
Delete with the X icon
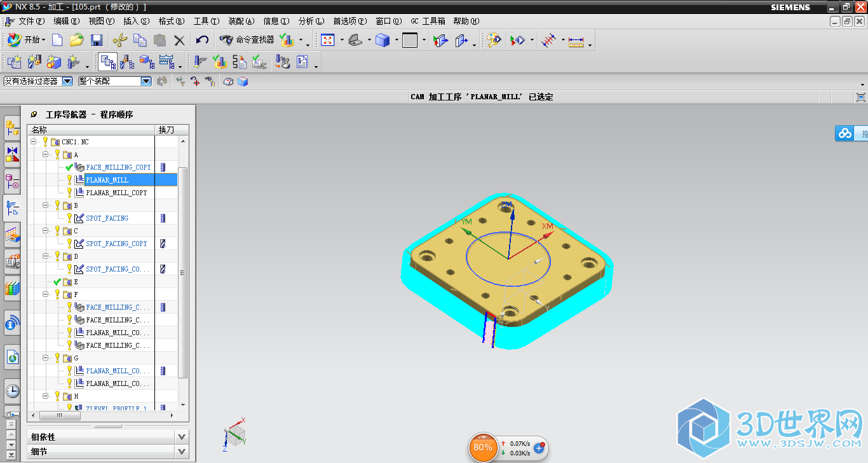(x=179, y=40)
